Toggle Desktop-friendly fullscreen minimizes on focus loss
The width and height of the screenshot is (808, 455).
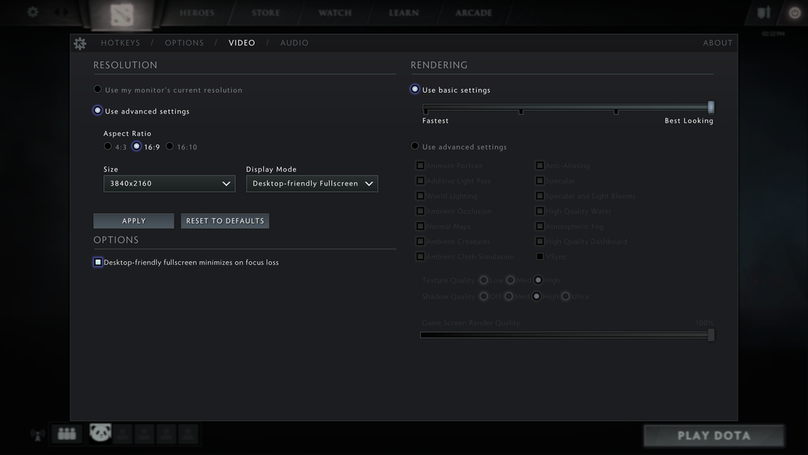click(98, 262)
